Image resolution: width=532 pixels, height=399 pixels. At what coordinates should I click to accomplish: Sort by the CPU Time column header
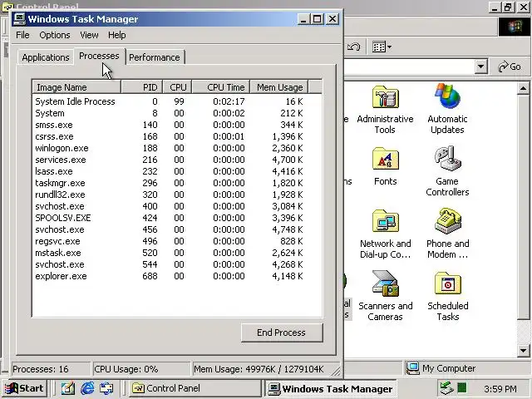221,87
